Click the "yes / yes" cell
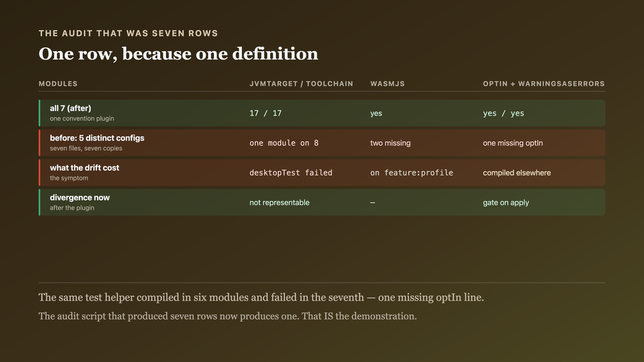Viewport: 644px width, 362px height. pos(503,113)
